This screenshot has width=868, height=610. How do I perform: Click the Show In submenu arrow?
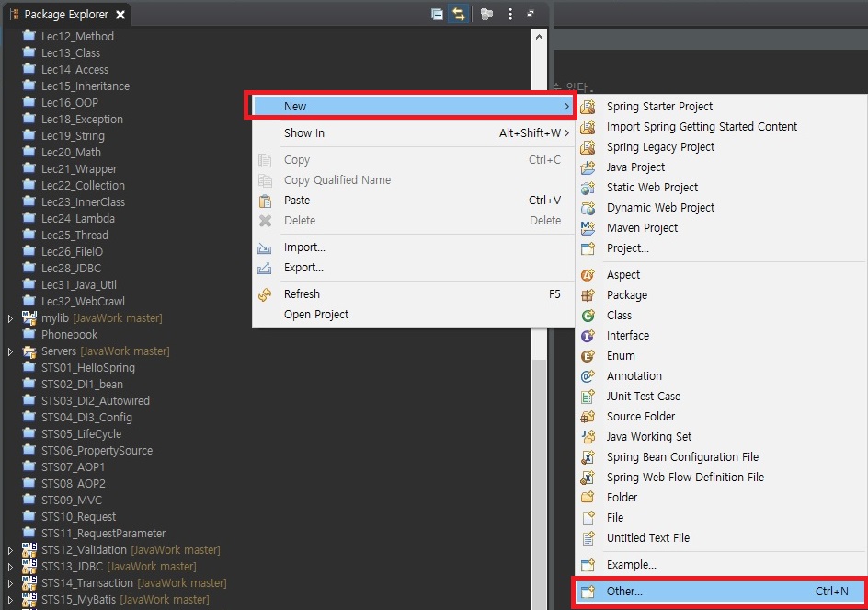tap(566, 133)
